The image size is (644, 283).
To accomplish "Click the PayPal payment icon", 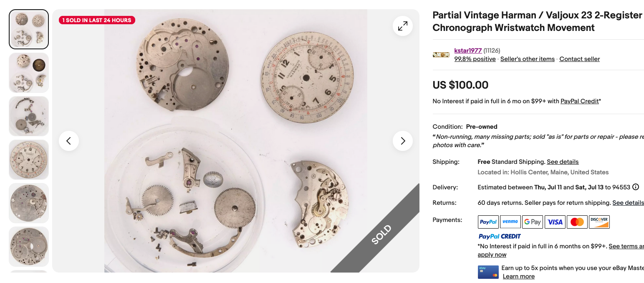I will [488, 222].
